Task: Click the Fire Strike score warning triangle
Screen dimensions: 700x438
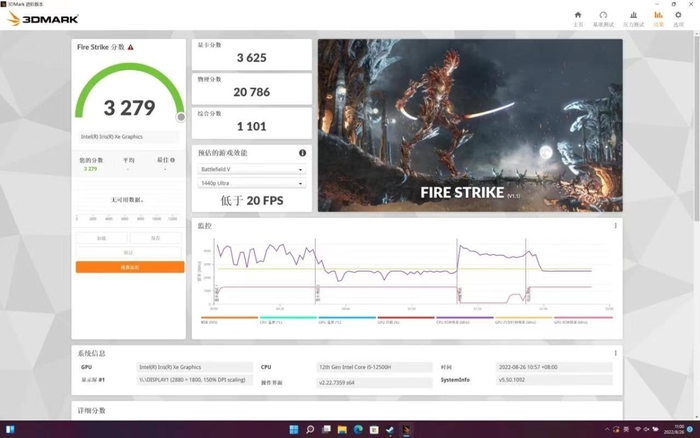Action: point(131,47)
